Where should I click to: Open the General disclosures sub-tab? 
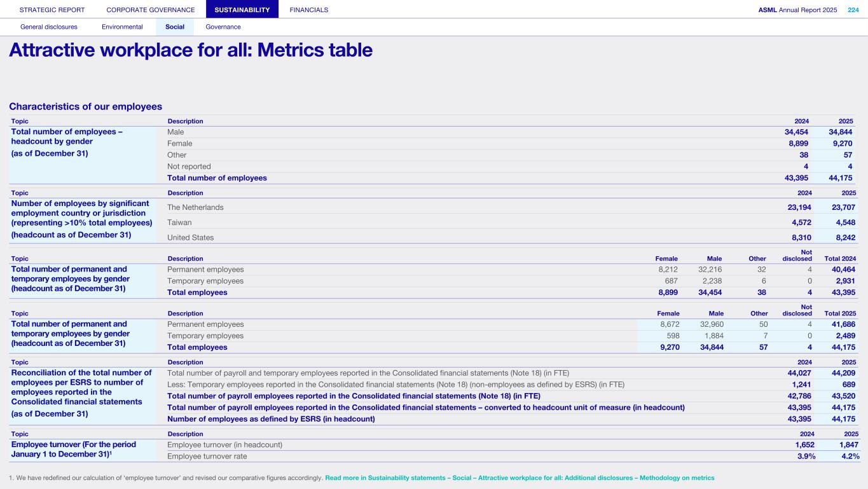(49, 27)
